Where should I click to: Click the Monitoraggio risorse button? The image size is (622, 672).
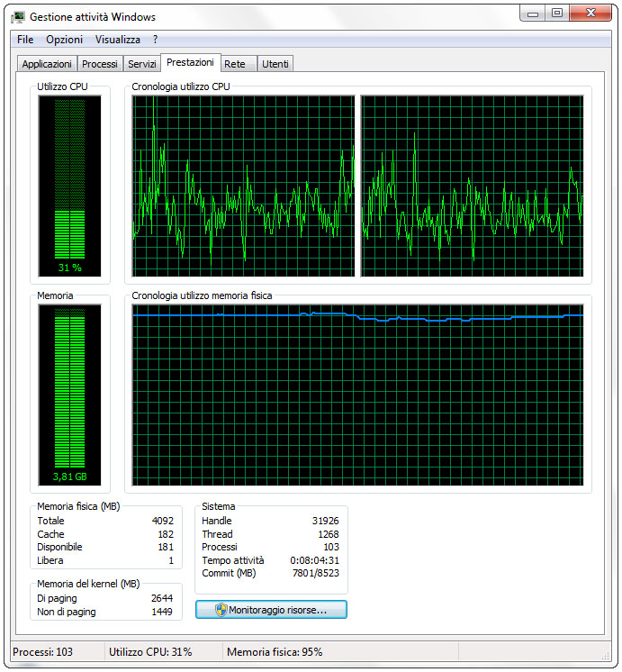pos(271,610)
